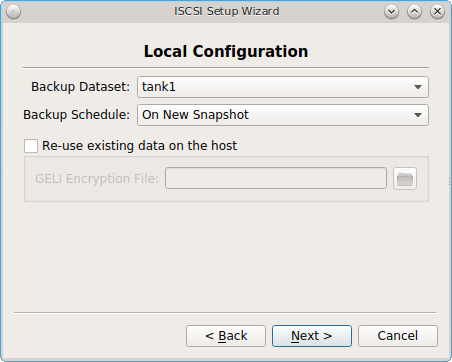Go to the previous page with Back
Image resolution: width=452 pixels, height=362 pixels.
coord(226,336)
